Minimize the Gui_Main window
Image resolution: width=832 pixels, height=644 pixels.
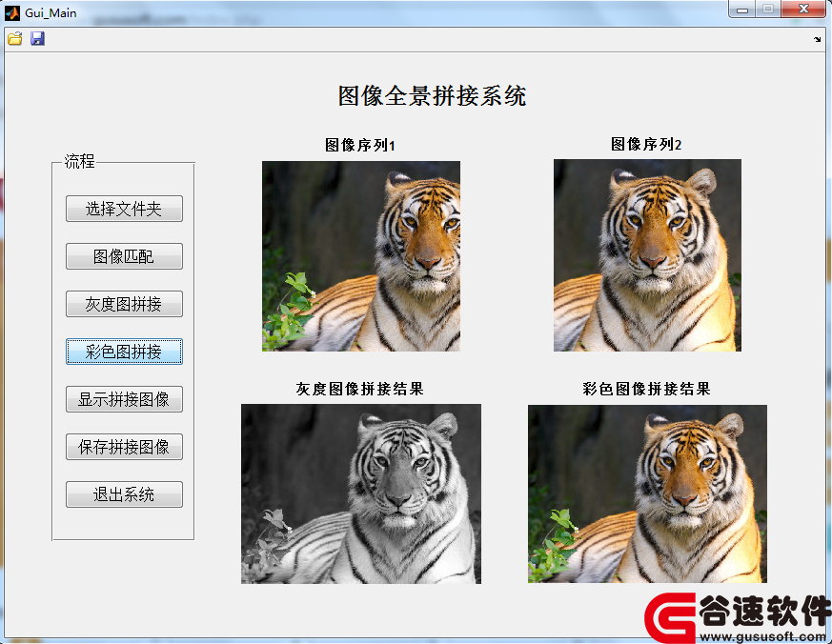click(x=742, y=10)
